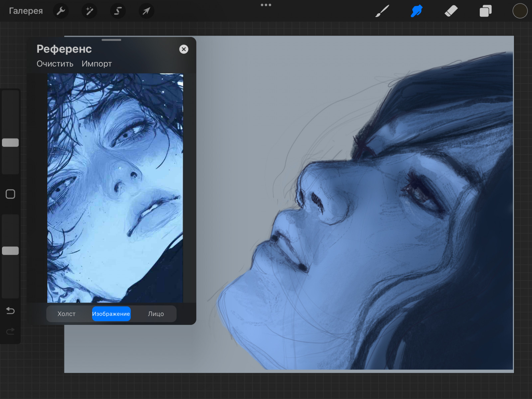Open the Layers panel

point(485,11)
